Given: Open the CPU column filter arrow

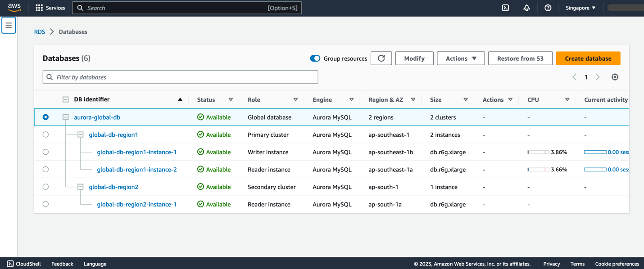Looking at the screenshot, I should pyautogui.click(x=567, y=99).
